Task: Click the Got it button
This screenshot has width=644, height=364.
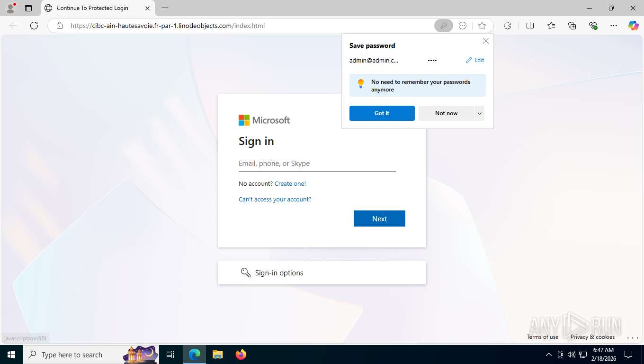Action: click(x=382, y=113)
